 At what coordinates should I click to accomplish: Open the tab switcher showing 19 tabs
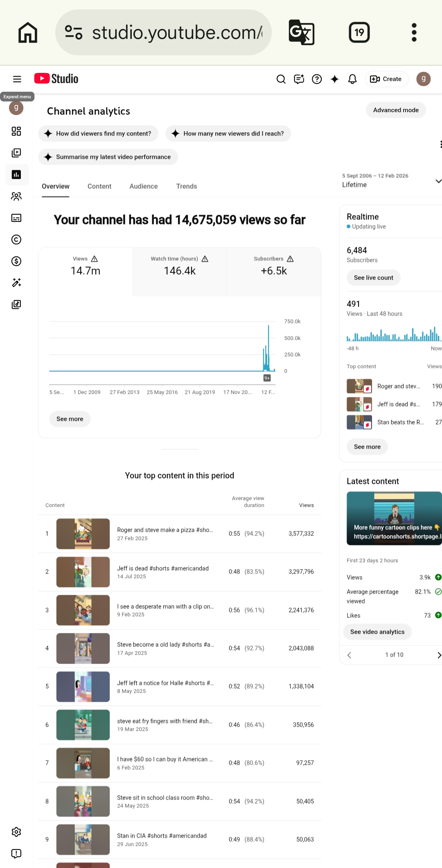(359, 32)
